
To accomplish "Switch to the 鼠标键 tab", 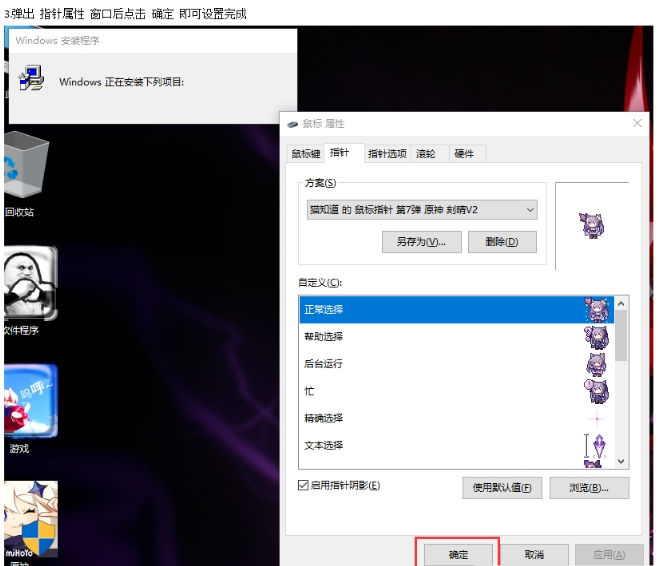I will 306,154.
